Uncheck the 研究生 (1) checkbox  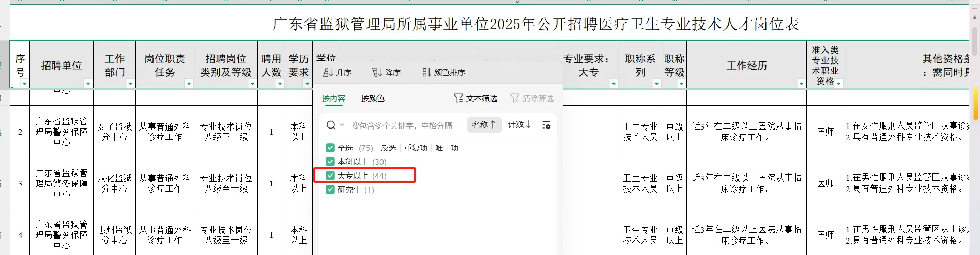[x=330, y=189]
